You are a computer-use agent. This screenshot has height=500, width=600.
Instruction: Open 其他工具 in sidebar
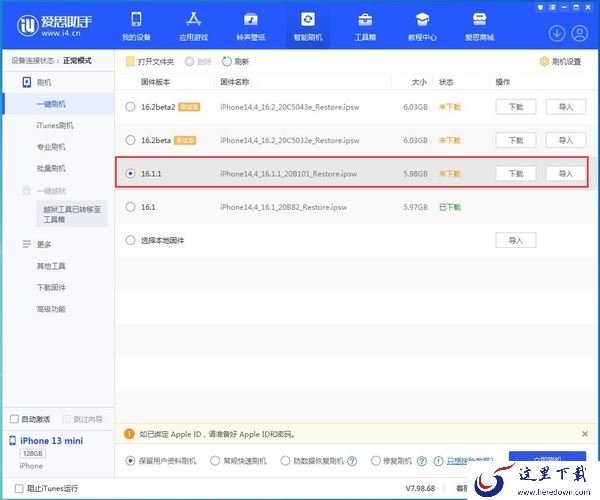pos(51,266)
